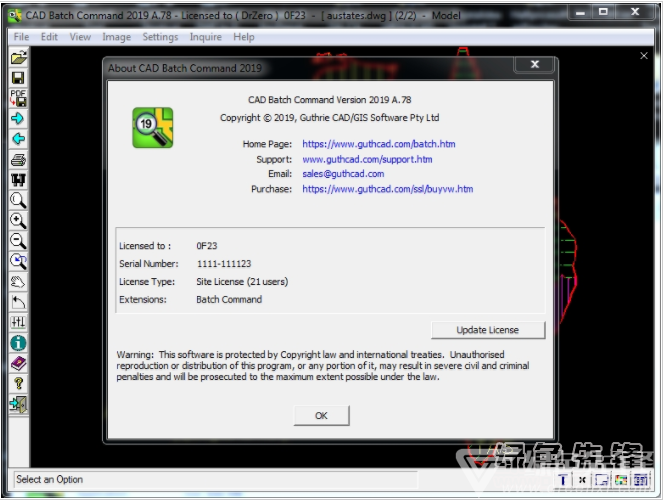Click the version text 'CAD Batch Command Version 2019 A.78'

(x=329, y=100)
